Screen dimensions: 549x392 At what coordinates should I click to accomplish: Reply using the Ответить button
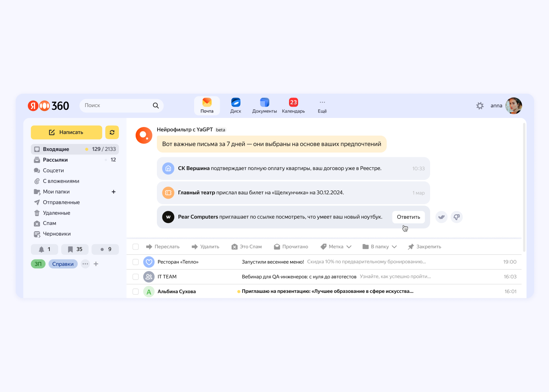pos(409,217)
